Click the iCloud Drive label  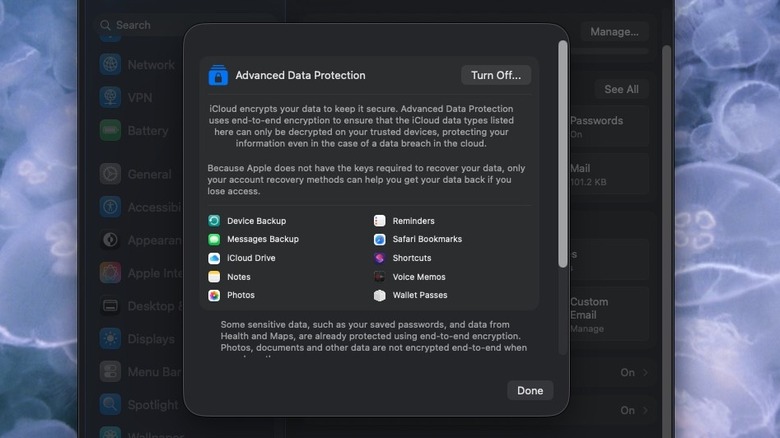pos(251,258)
